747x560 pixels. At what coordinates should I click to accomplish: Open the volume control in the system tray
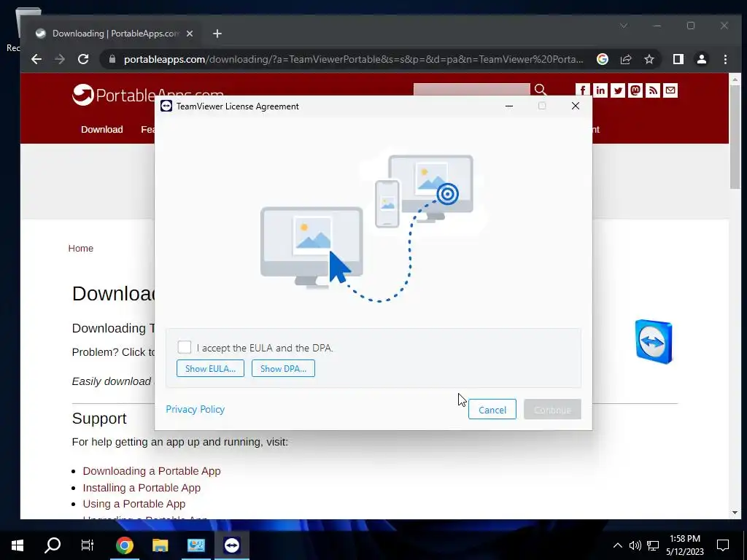[x=635, y=545]
